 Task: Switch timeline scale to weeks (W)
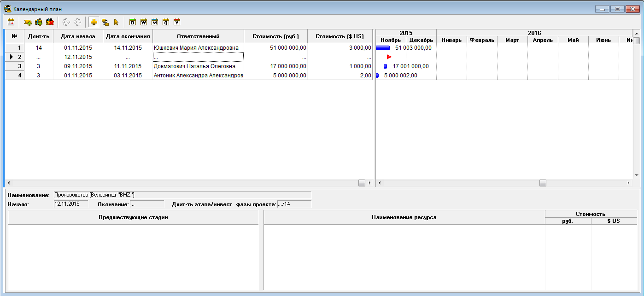point(144,22)
